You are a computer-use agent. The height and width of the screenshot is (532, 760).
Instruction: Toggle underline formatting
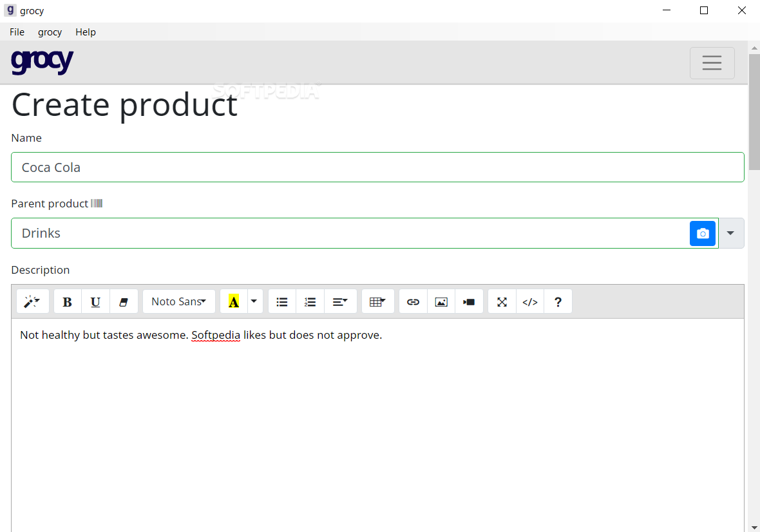(95, 301)
